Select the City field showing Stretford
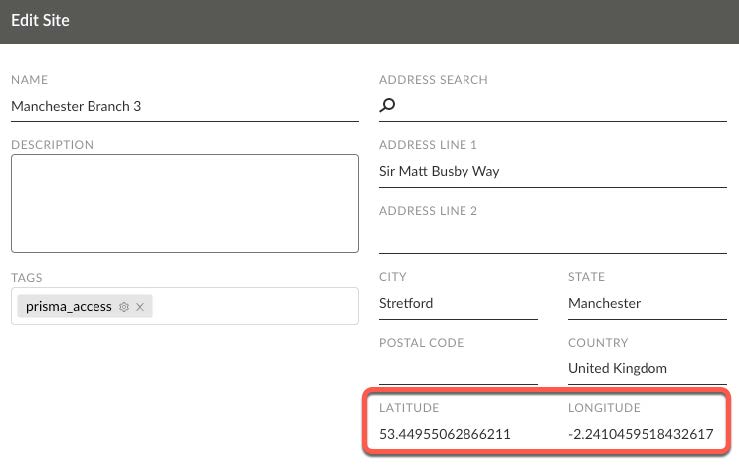Image resolution: width=739 pixels, height=475 pixels. [458, 303]
